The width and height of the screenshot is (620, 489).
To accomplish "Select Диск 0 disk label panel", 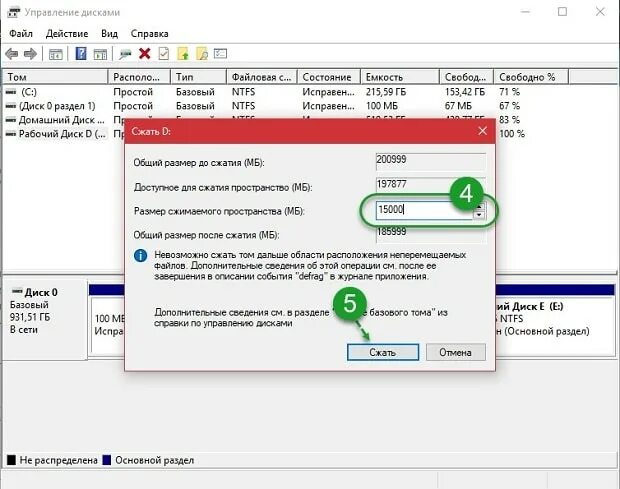I will [44, 319].
